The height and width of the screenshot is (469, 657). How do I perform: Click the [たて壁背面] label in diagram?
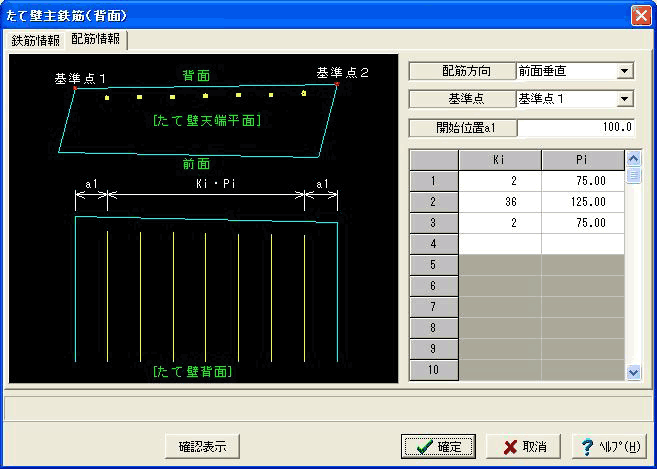click(x=192, y=371)
